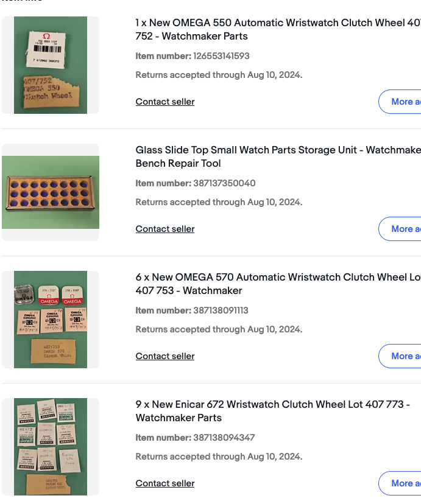Contact seller for the Enicar 672 lot

pyautogui.click(x=165, y=483)
